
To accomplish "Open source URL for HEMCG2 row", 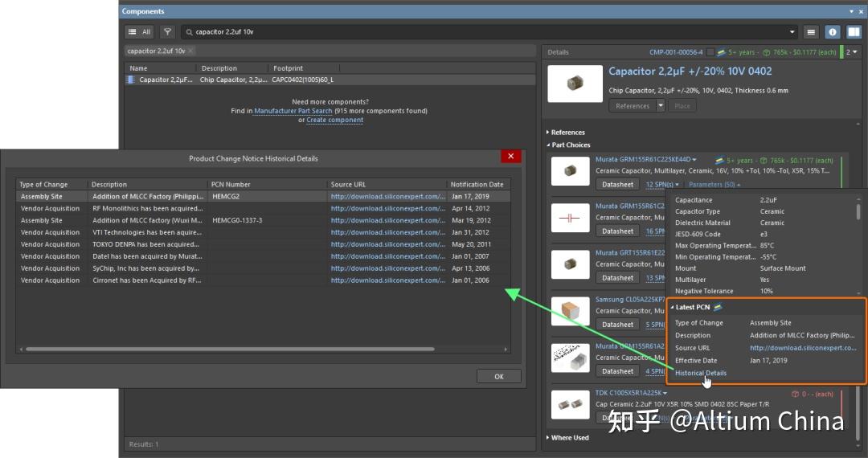I will point(388,196).
